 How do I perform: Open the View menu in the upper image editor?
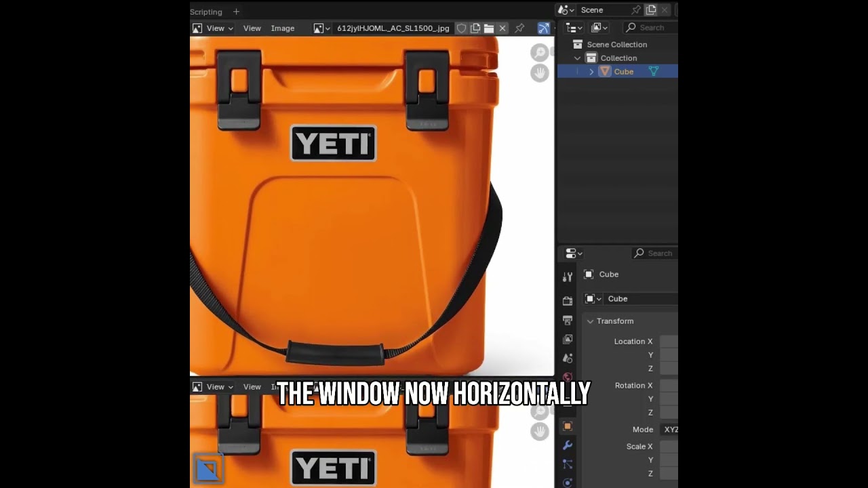(252, 28)
